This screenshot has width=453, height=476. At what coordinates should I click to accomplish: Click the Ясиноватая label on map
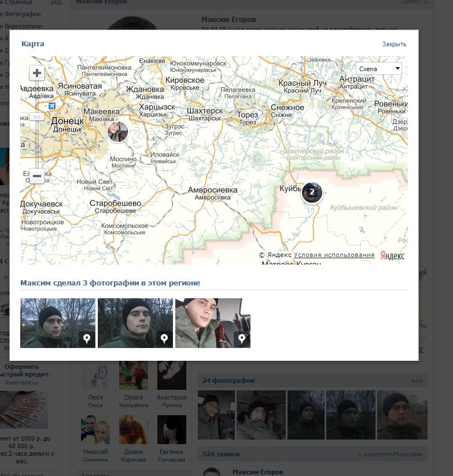[x=80, y=86]
